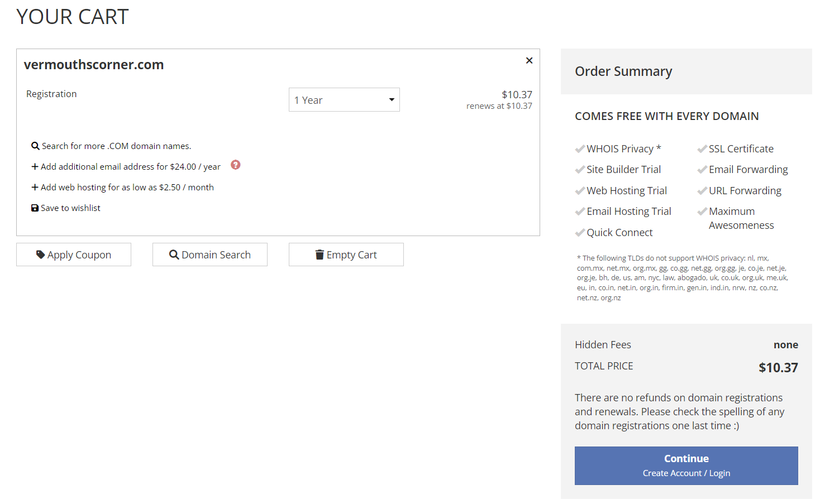Viewport: 820px width, 504px height.
Task: Click Add additional email address link
Action: [131, 167]
